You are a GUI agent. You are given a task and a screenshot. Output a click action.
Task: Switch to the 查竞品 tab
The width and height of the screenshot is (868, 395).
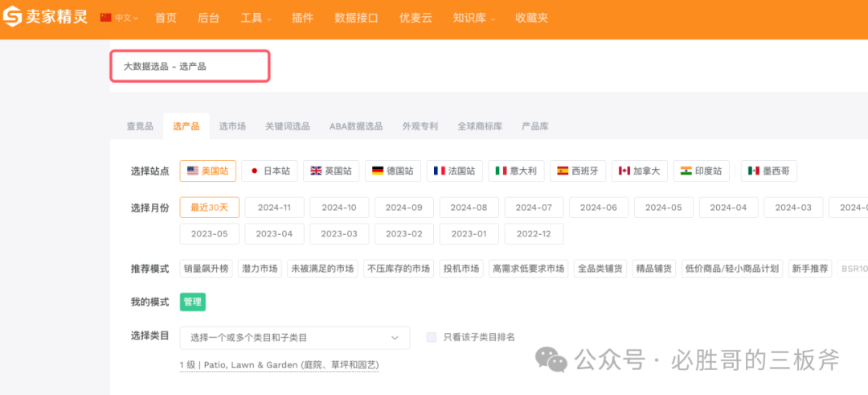coord(140,126)
